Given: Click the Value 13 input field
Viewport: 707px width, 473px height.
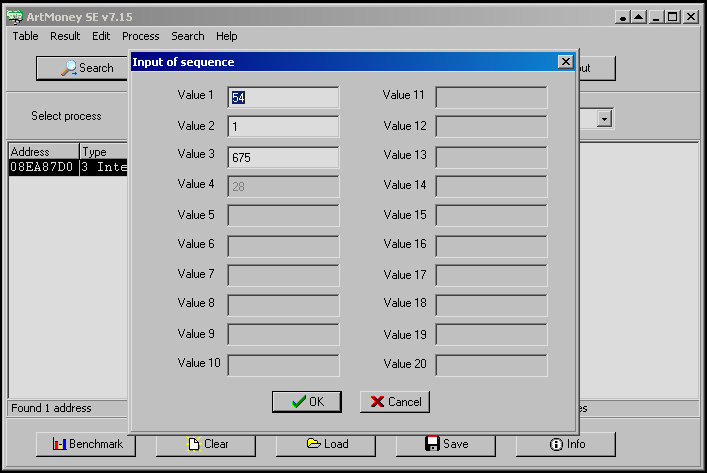Looking at the screenshot, I should click(491, 157).
